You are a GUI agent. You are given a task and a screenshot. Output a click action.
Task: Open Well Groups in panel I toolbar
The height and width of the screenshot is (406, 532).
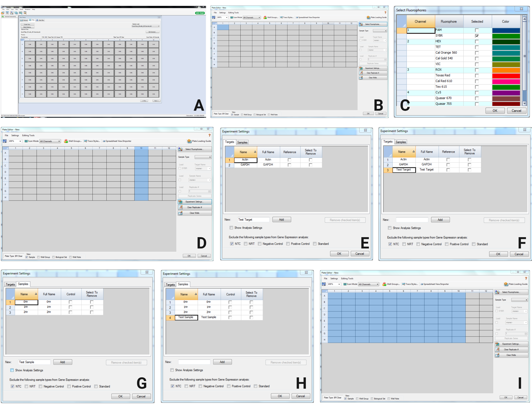(391, 284)
